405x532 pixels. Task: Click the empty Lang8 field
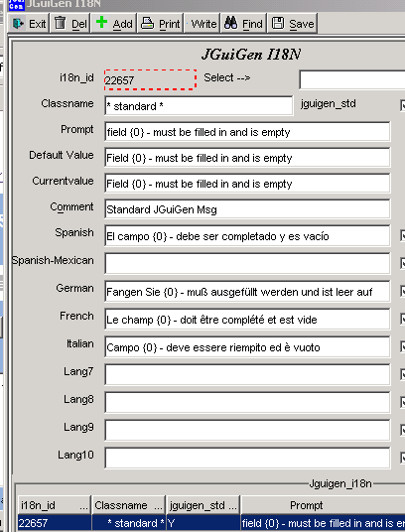247,403
